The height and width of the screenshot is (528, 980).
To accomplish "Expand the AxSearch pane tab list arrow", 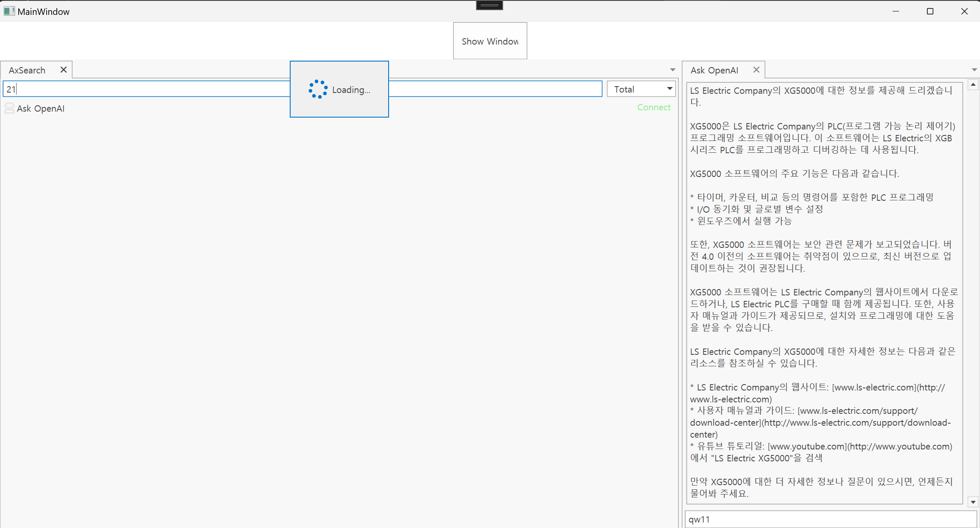I will [672, 70].
